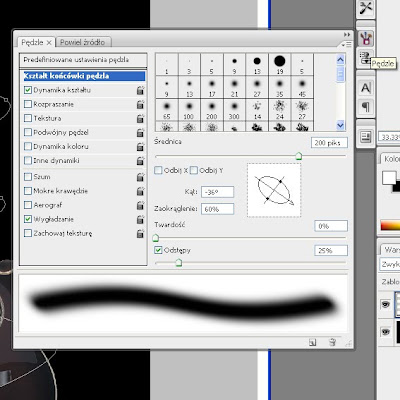Switch to the Powiel źródło tab

point(83,42)
